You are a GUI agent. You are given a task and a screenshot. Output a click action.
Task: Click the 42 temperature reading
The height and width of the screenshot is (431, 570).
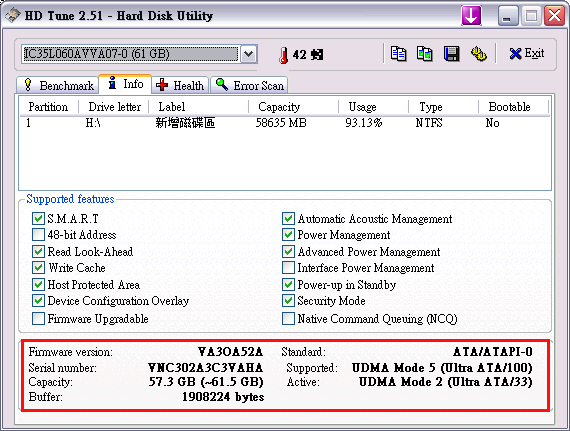[300, 55]
